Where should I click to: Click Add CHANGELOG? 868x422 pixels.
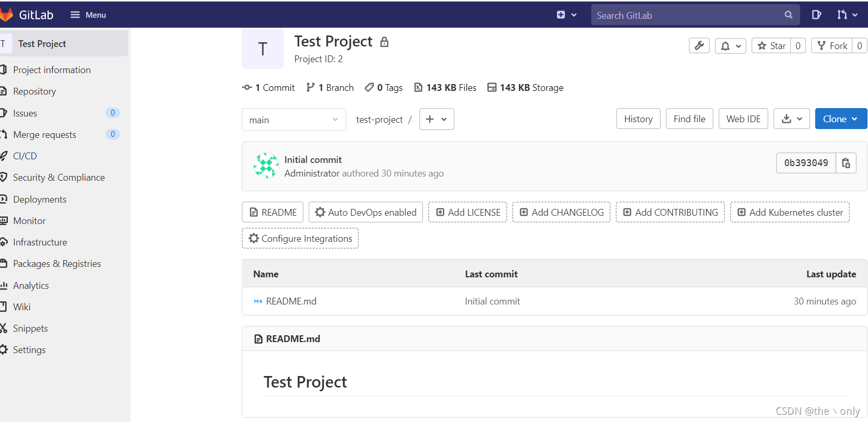point(561,212)
